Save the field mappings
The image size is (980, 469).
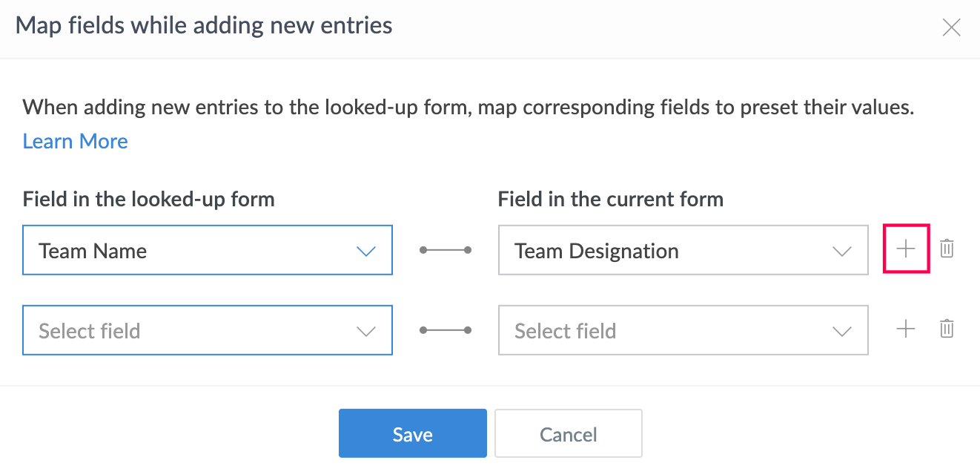pyautogui.click(x=412, y=434)
